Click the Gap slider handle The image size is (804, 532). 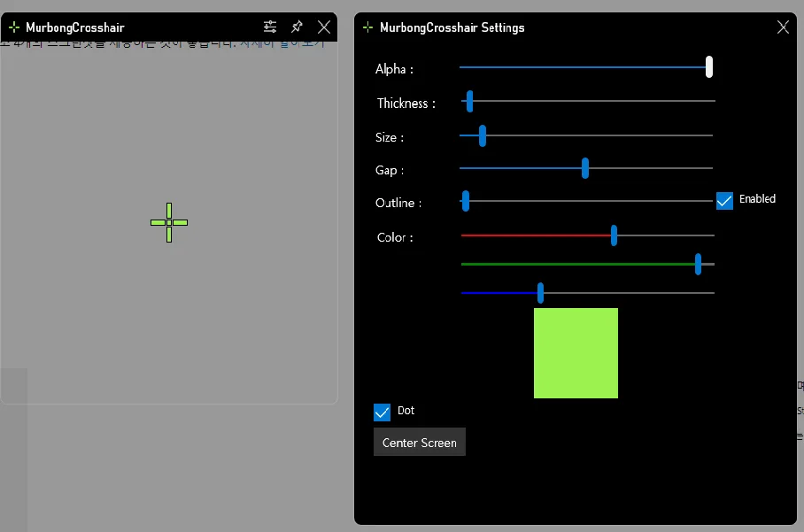tap(585, 168)
